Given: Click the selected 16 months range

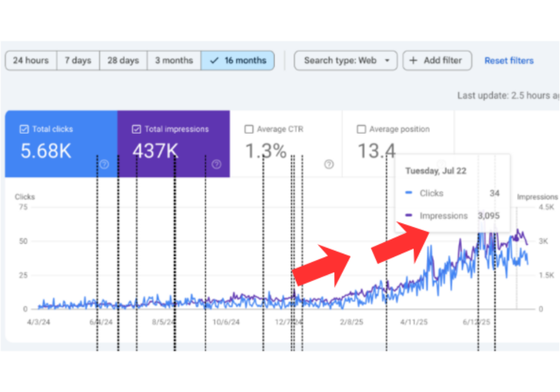Looking at the screenshot, I should click(x=238, y=60).
